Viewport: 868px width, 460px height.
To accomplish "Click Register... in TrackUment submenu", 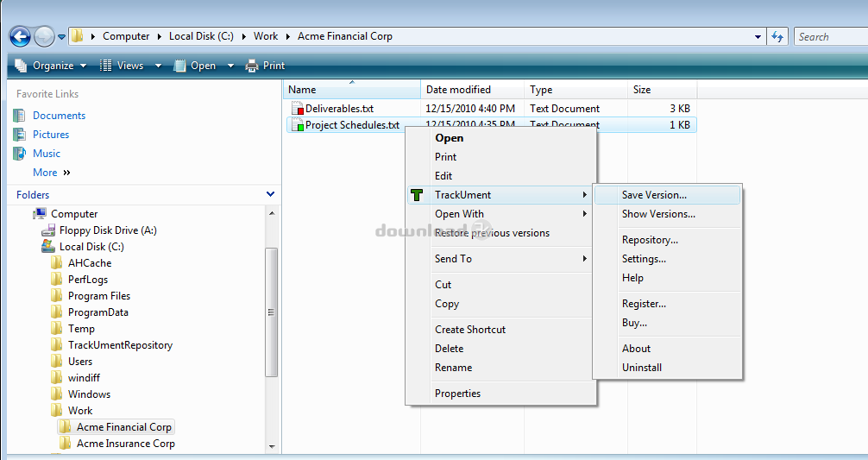I will pos(644,303).
